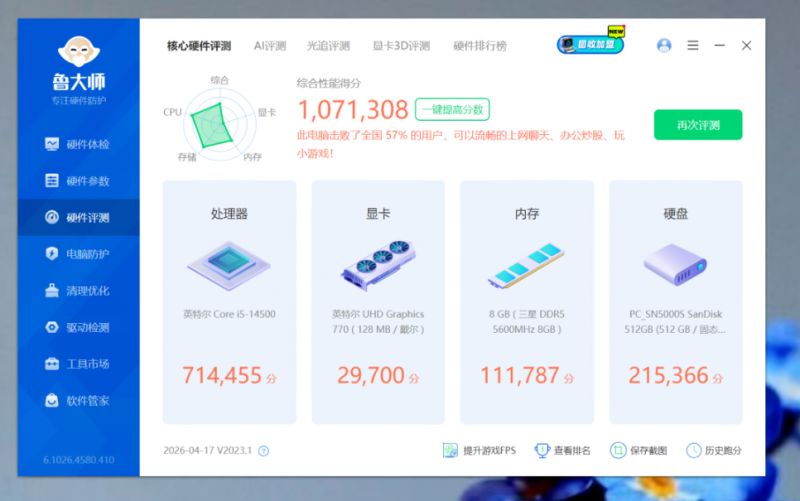Open the 提升游戏FPS link
The width and height of the screenshot is (800, 501).
tap(489, 451)
